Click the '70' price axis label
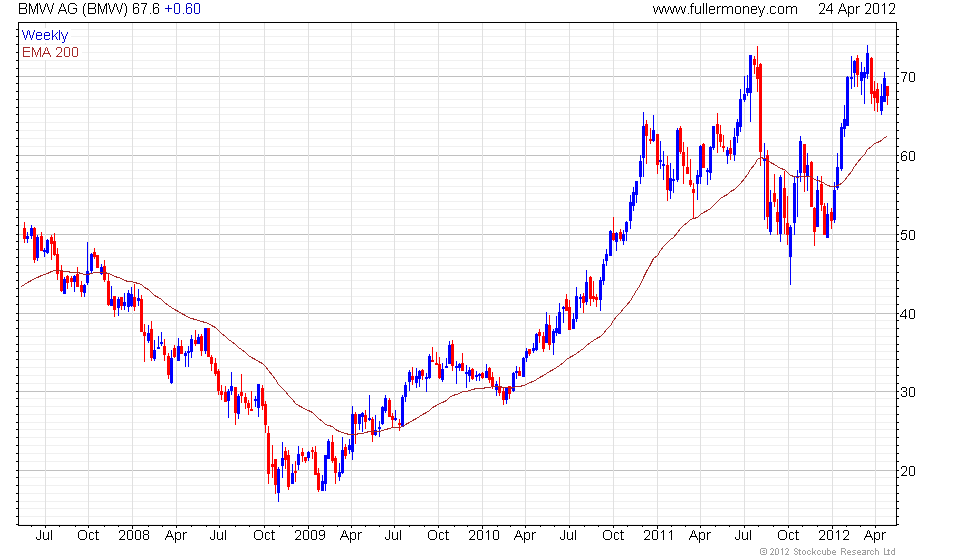980x560 pixels. (x=908, y=78)
